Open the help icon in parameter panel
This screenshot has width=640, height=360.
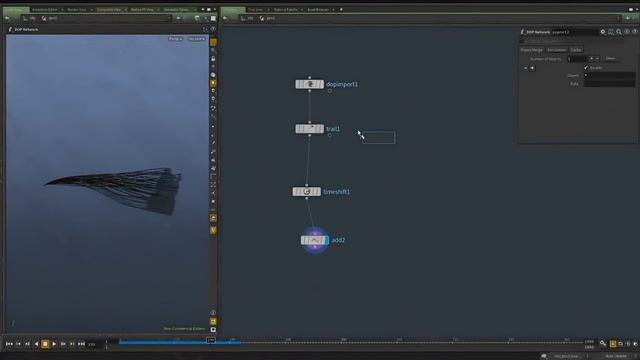pos(634,32)
